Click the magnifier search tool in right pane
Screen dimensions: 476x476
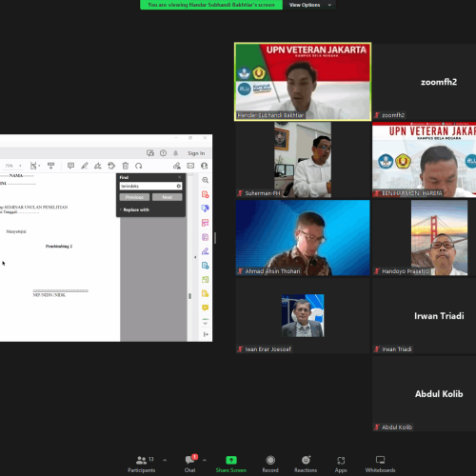tap(206, 180)
